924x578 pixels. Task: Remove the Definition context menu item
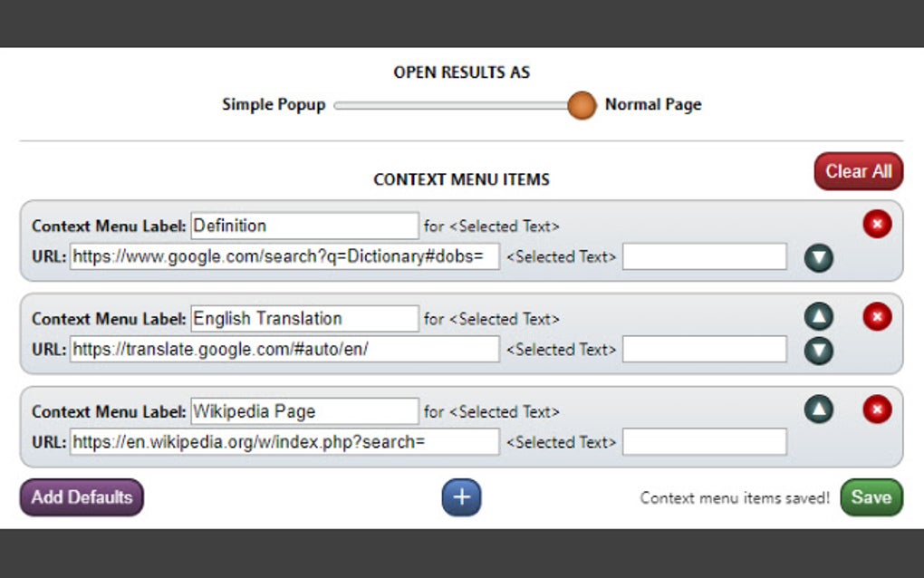tap(877, 224)
